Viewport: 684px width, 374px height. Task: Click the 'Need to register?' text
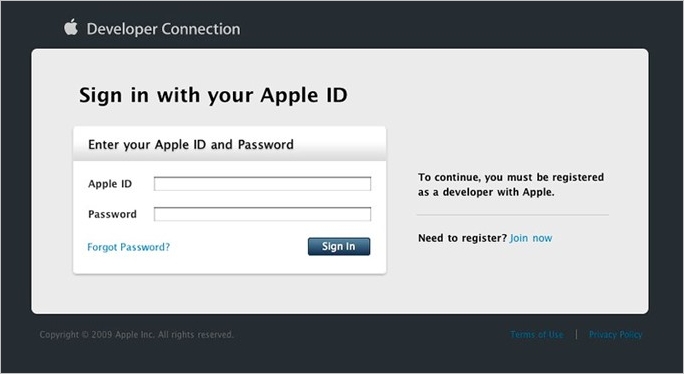pyautogui.click(x=462, y=238)
